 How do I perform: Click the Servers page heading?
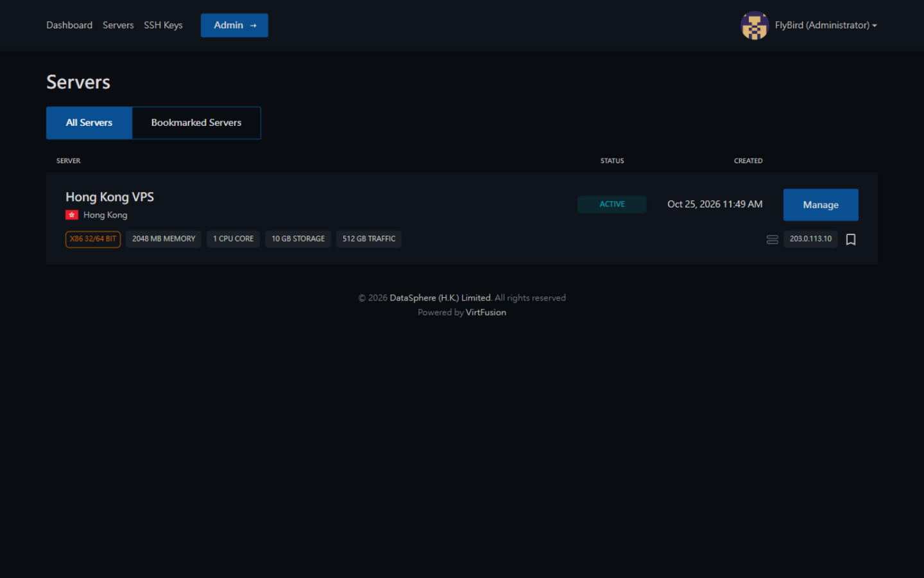coord(78,82)
